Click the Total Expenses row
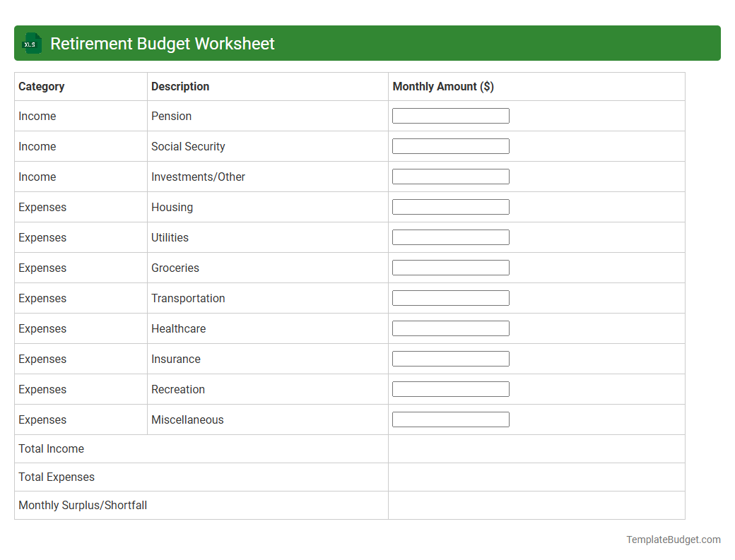735x560 pixels. 56,477
